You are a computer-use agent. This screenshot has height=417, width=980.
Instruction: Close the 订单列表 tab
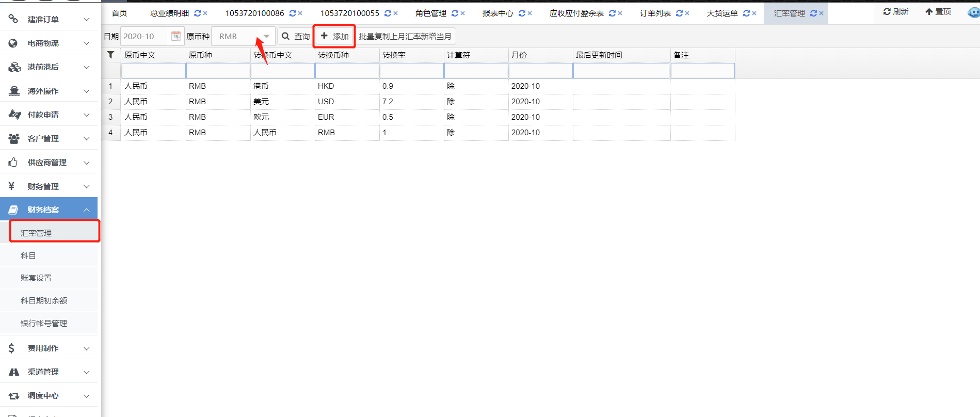tap(687, 13)
